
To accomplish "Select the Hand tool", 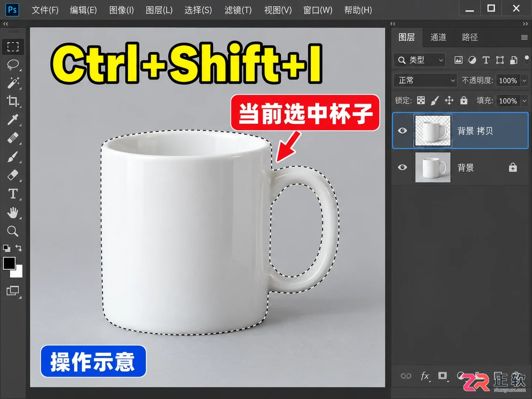I will (x=13, y=212).
